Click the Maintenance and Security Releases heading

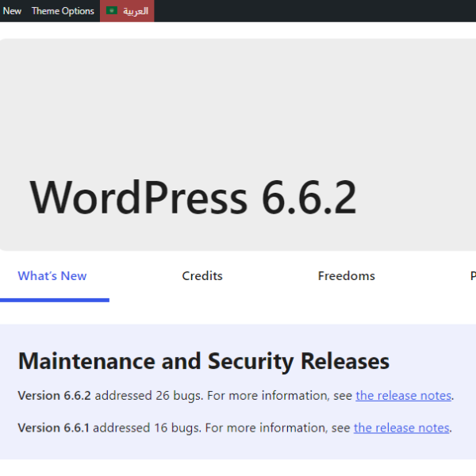204,361
